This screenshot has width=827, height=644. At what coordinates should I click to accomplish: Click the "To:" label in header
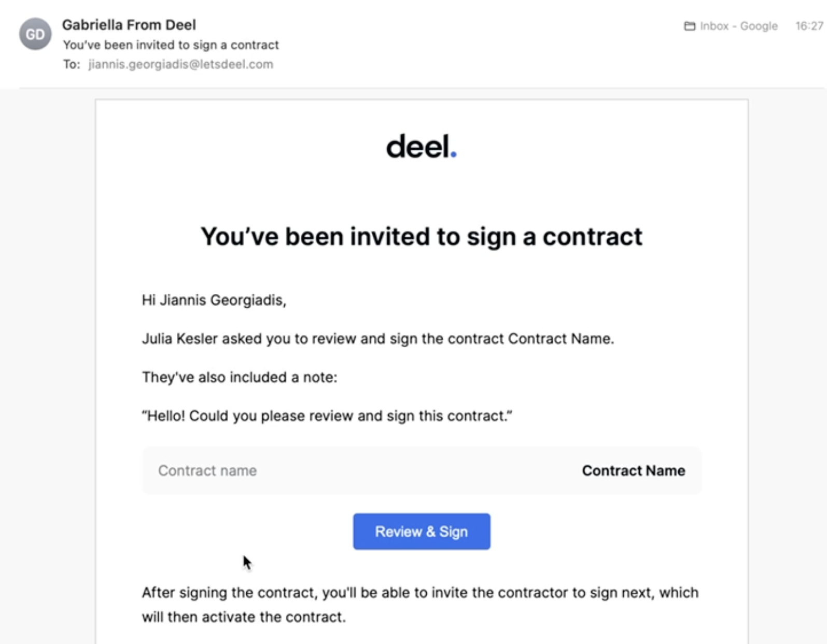[72, 64]
